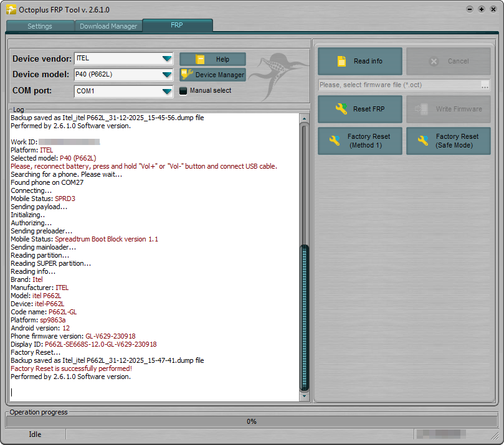Click 'Phone firmware version: GL-V629-230918' log line
The height and width of the screenshot is (445, 504).
(73, 336)
